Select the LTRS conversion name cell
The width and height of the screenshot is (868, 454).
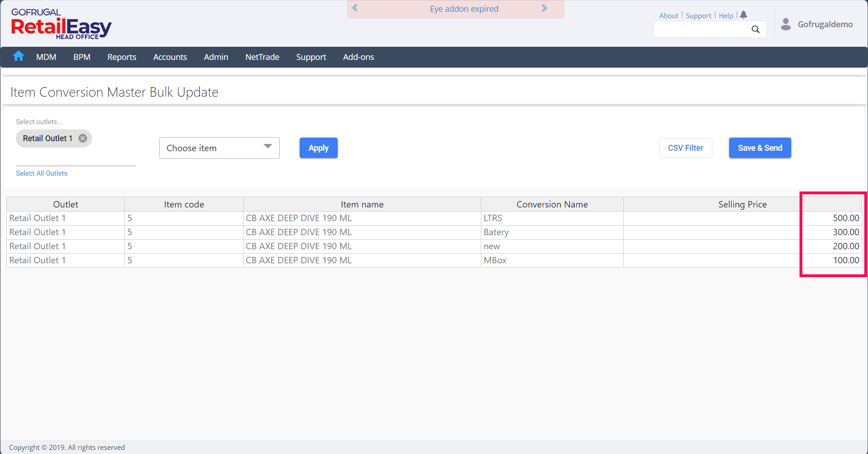552,218
